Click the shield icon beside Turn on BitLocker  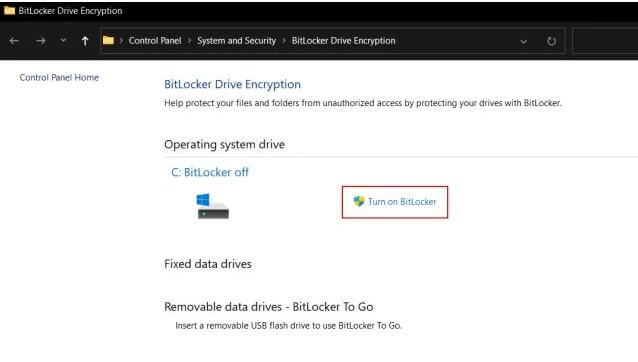(x=358, y=201)
